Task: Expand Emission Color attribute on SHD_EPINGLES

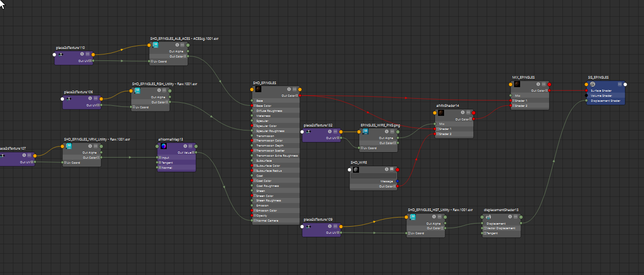Action: [x=254, y=211]
